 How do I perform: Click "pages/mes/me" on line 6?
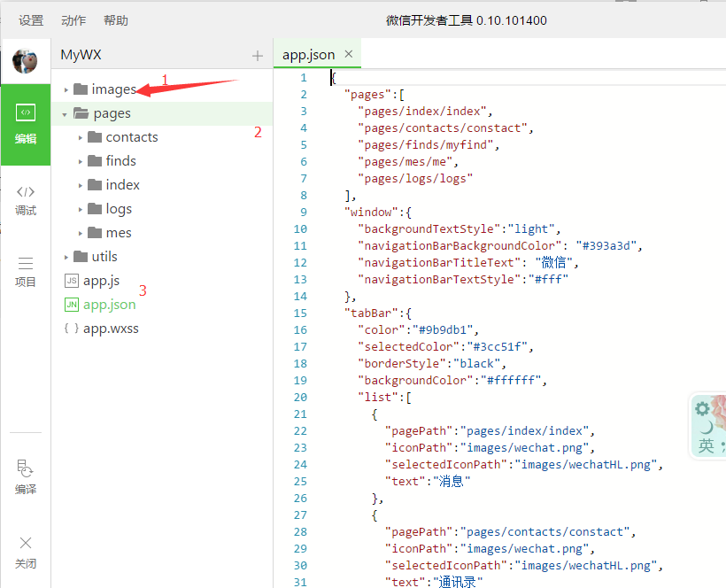pyautogui.click(x=405, y=161)
